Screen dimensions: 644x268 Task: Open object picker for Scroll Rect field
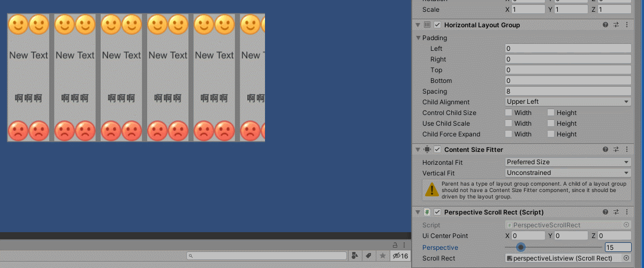626,258
